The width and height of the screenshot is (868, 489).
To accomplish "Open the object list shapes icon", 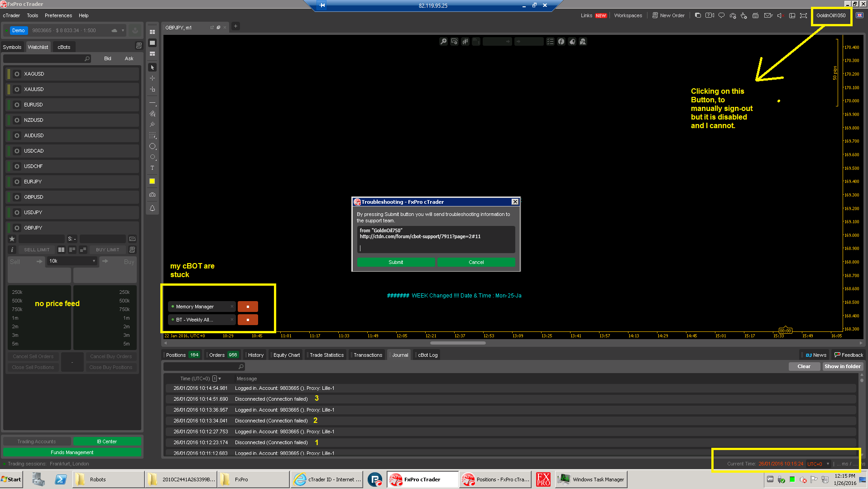I will [583, 42].
